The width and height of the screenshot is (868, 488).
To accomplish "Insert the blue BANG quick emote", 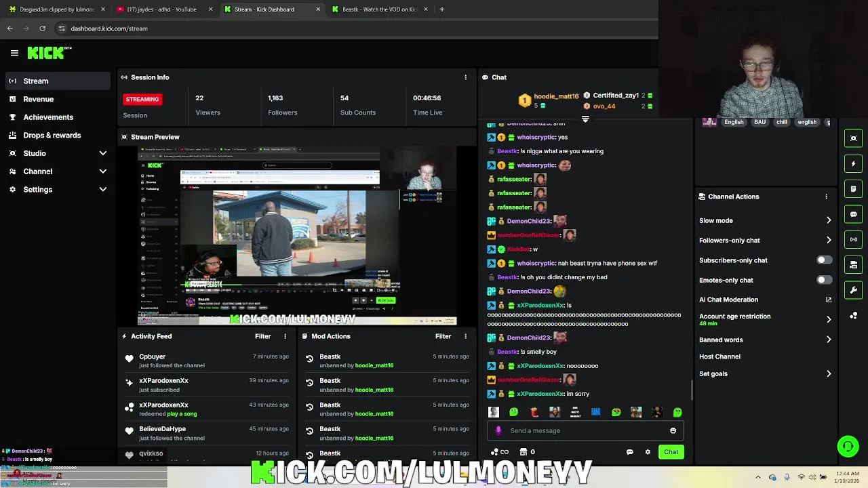I will (595, 412).
